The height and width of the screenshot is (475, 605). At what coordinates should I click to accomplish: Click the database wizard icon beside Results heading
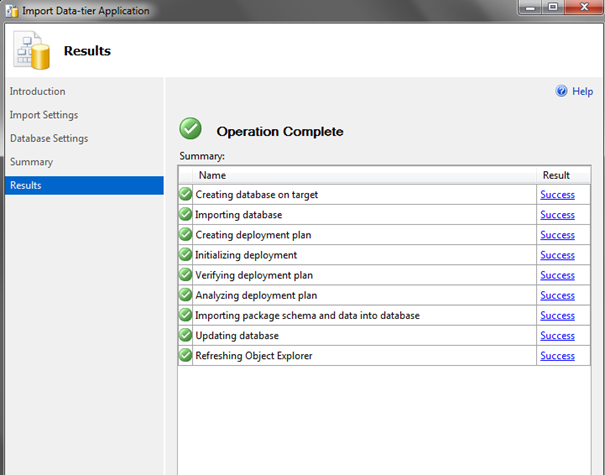pyautogui.click(x=31, y=50)
